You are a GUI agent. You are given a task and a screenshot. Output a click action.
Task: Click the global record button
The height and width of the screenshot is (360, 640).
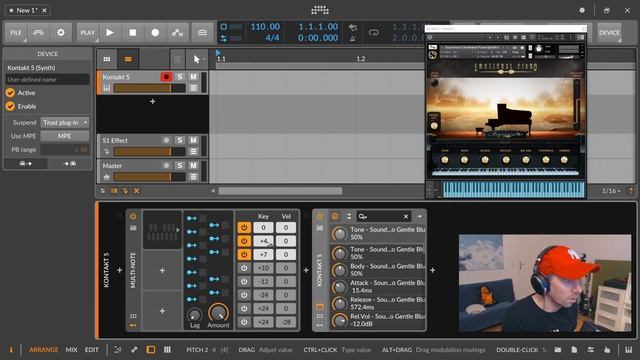(x=155, y=32)
